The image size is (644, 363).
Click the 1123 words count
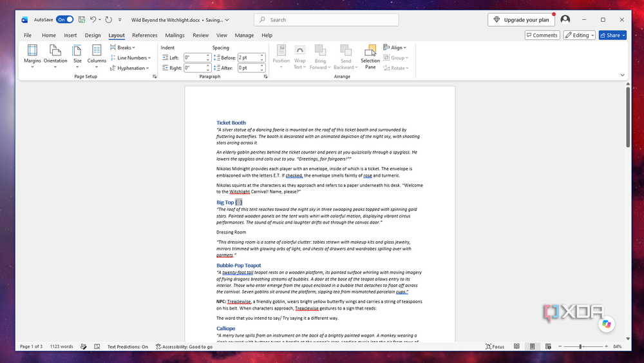tap(62, 346)
